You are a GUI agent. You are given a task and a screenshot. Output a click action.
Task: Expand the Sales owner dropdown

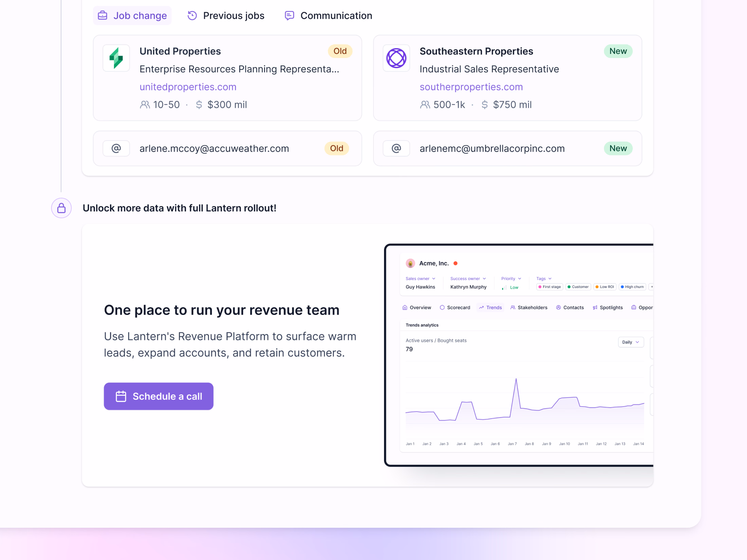tap(420, 279)
